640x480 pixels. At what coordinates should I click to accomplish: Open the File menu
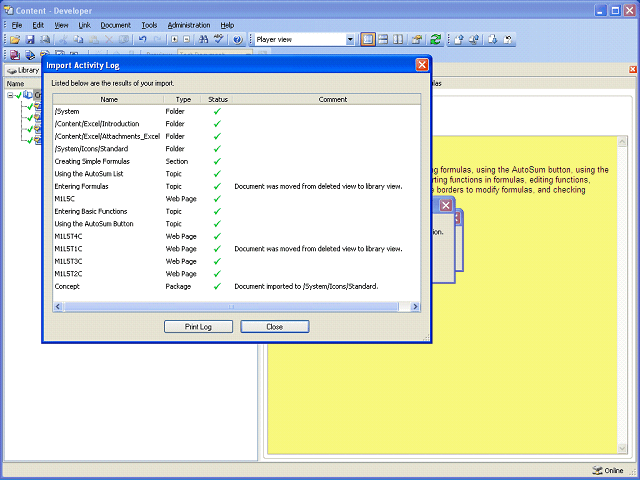17,25
